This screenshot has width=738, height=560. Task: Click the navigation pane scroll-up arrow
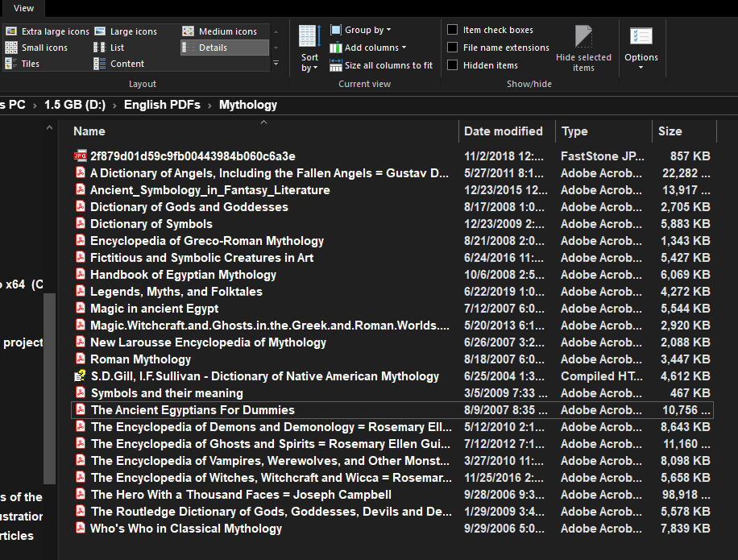(49, 127)
